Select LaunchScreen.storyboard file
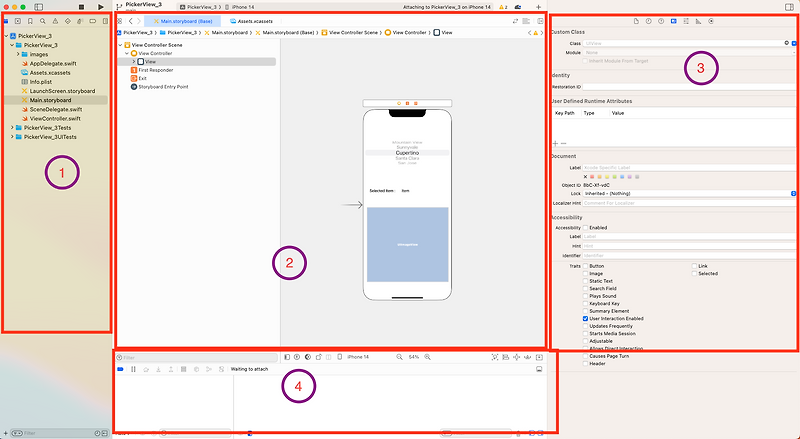 pos(62,91)
